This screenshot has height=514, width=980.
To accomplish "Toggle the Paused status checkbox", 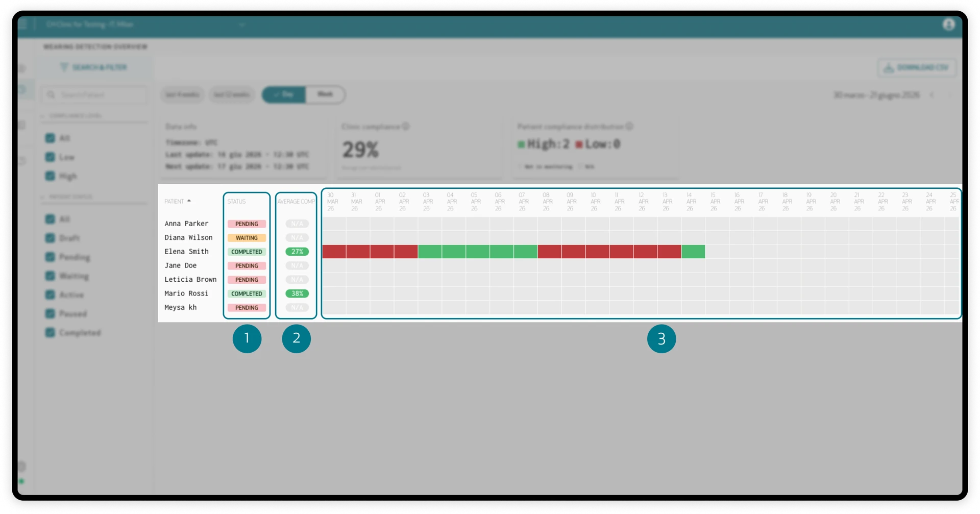I will (50, 313).
